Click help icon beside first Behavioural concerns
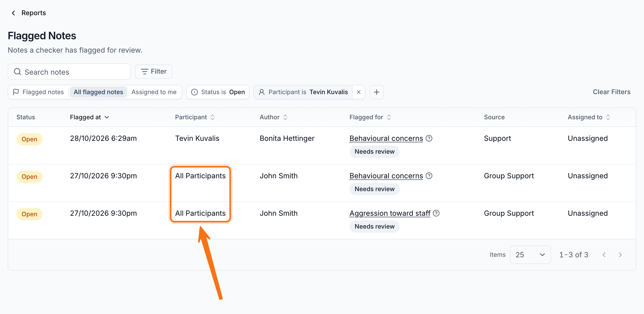Viewport: 644px width, 314px height. pyautogui.click(x=429, y=138)
